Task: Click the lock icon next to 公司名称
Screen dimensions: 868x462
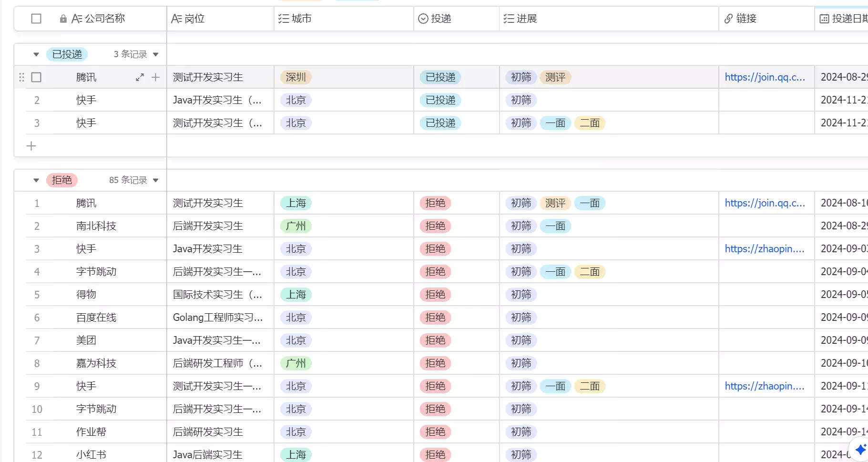Action: click(63, 19)
